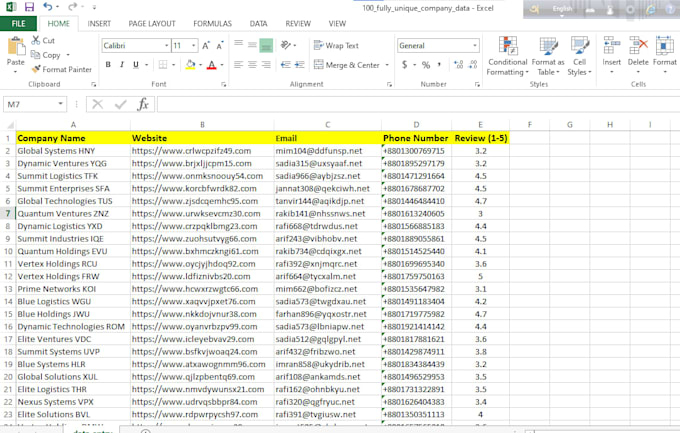Toggle right text alignment
680x433 pixels.
[x=266, y=65]
